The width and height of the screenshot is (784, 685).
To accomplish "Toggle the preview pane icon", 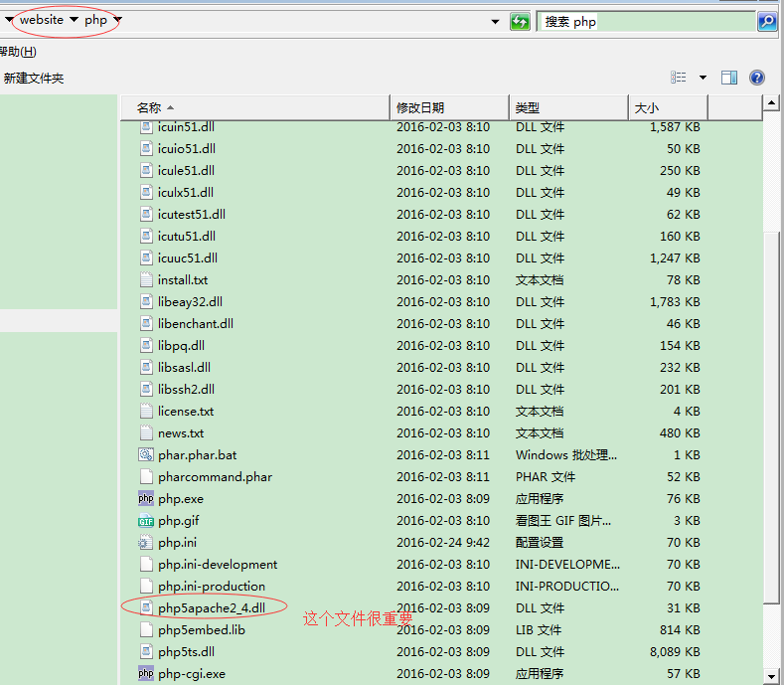I will [x=729, y=78].
